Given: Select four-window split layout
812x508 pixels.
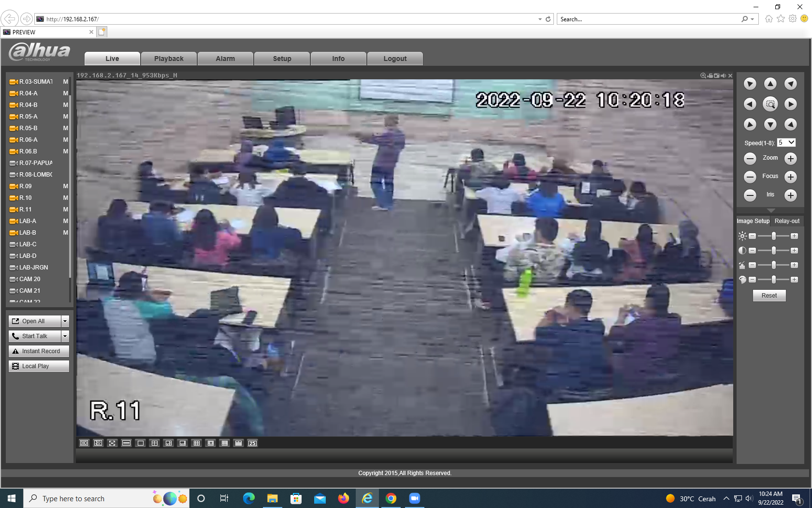Looking at the screenshot, I should click(154, 443).
